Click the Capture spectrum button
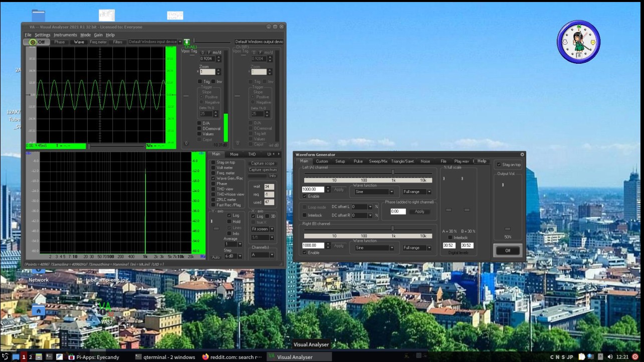This screenshot has height=362, width=644. click(x=263, y=170)
